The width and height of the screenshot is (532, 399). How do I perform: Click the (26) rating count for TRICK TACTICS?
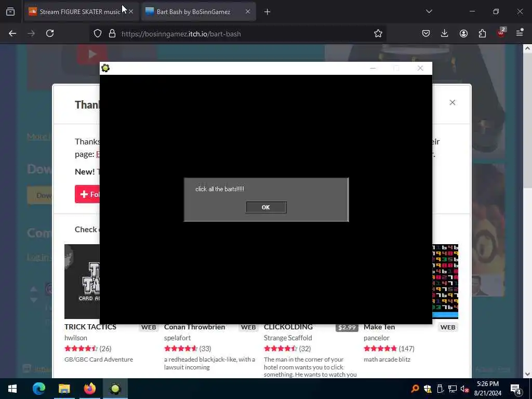point(105,349)
